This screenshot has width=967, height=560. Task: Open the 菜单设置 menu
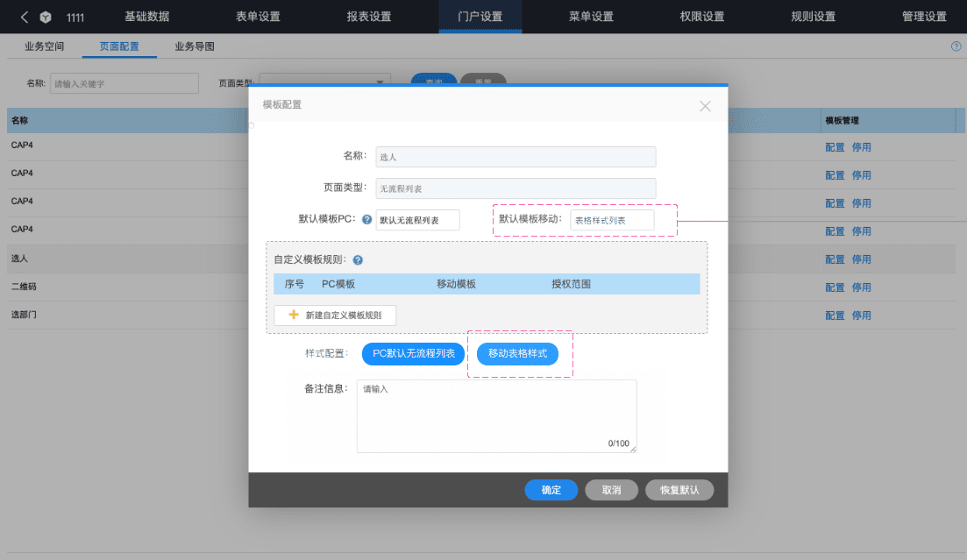pos(591,17)
